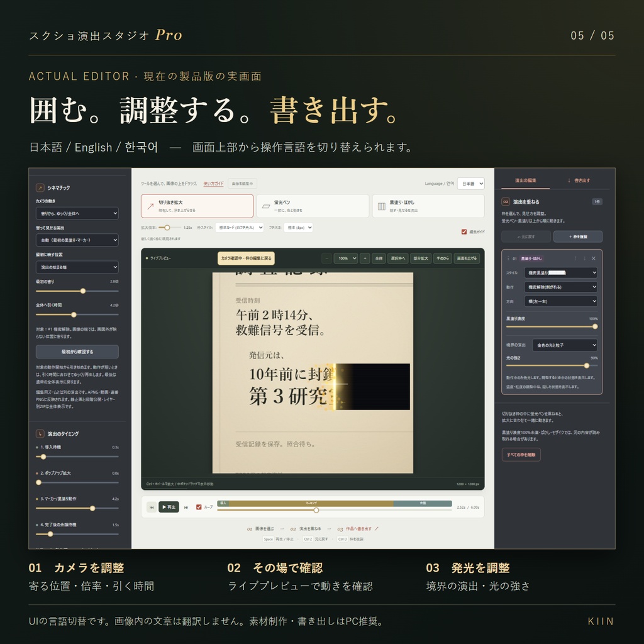The height and width of the screenshot is (644, 644).
Task: Go to step 03 作品へ書き出す
Action: point(357,528)
